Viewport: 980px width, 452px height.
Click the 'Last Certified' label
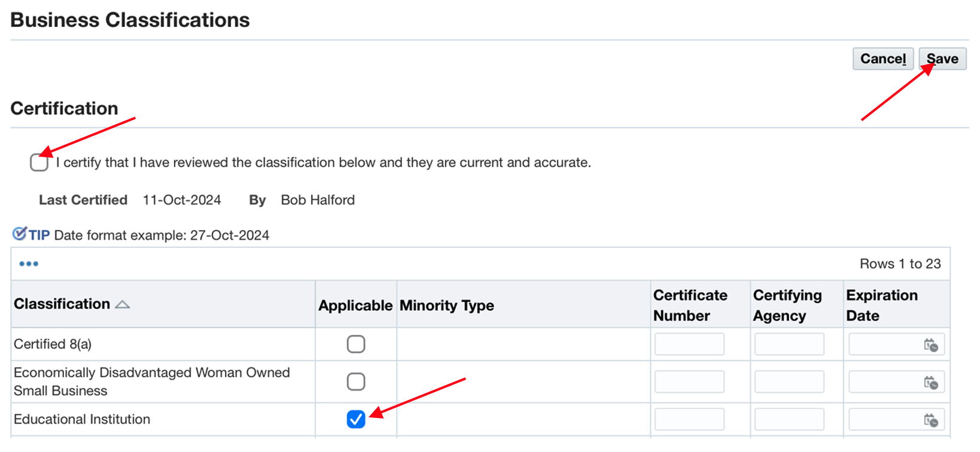click(83, 200)
